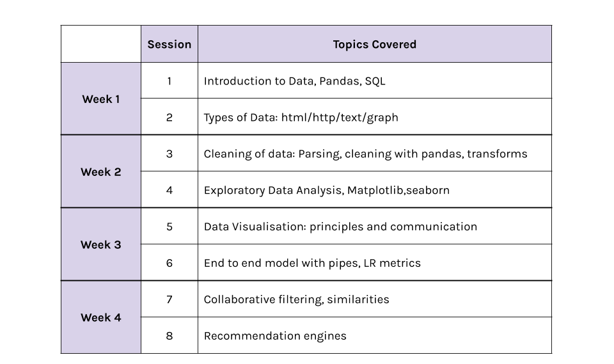
Task: Click session number 3 cell
Action: click(169, 153)
